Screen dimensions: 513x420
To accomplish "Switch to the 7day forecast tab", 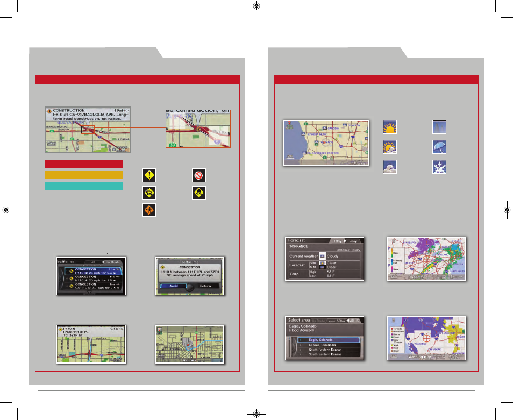I will pyautogui.click(x=353, y=241).
